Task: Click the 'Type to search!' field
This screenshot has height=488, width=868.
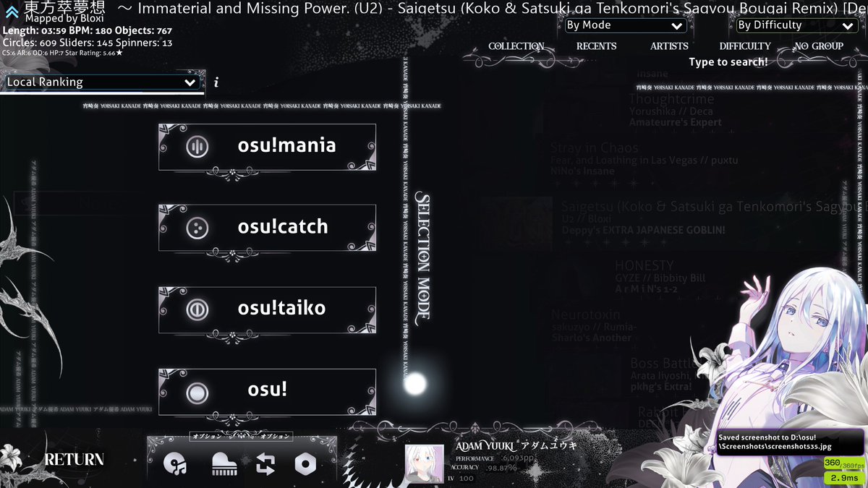Action: pyautogui.click(x=728, y=62)
